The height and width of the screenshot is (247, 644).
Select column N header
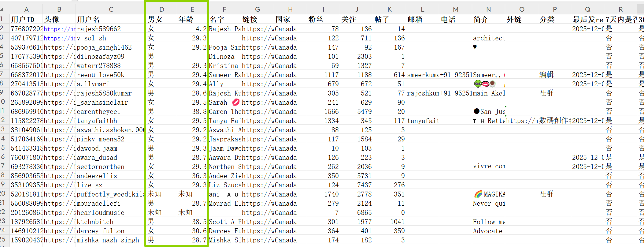click(488, 9)
